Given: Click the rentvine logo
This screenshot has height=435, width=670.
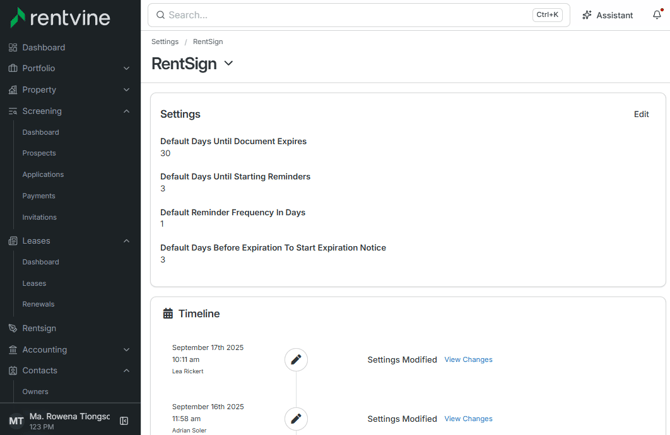Looking at the screenshot, I should (x=60, y=18).
